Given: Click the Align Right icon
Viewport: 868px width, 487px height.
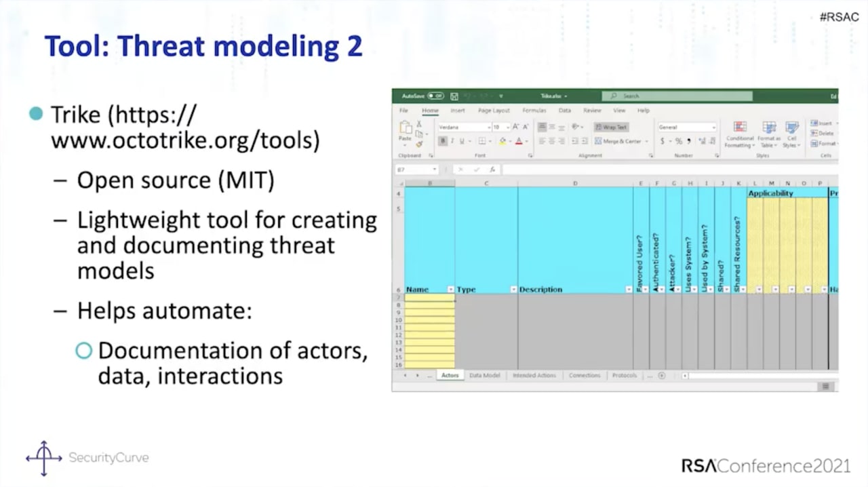Looking at the screenshot, I should click(x=561, y=140).
